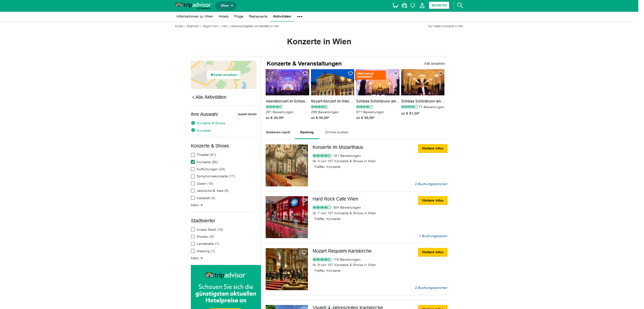This screenshot has height=309, width=644.
Task: Save Mozart-Konzert im Wien with heart icon
Action: (x=351, y=74)
